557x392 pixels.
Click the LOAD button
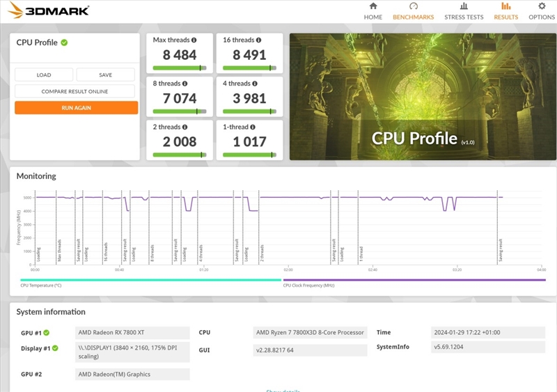coord(44,75)
